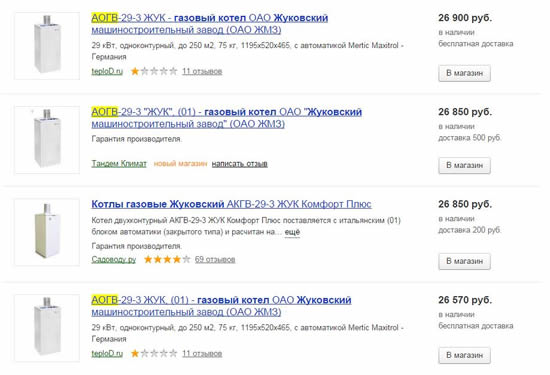Open Котлы газовые Жуковский АКГВ-29-3 listing title
Image resolution: width=550 pixels, height=375 pixels.
click(x=232, y=204)
